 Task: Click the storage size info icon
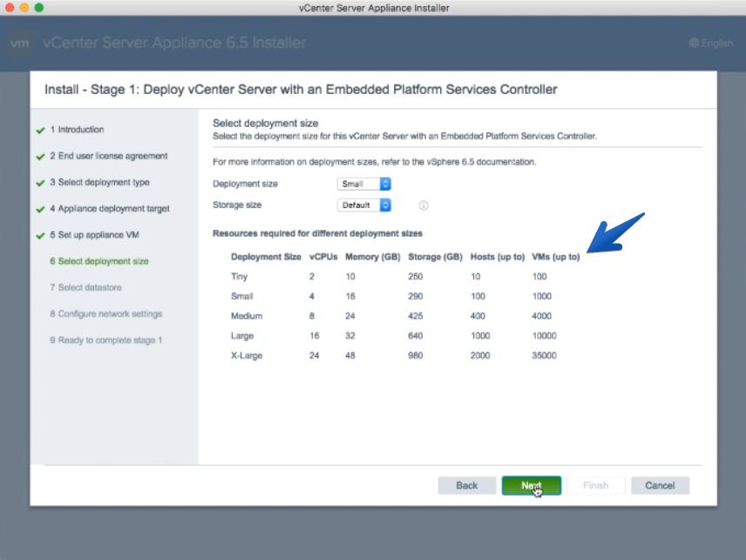pos(424,206)
